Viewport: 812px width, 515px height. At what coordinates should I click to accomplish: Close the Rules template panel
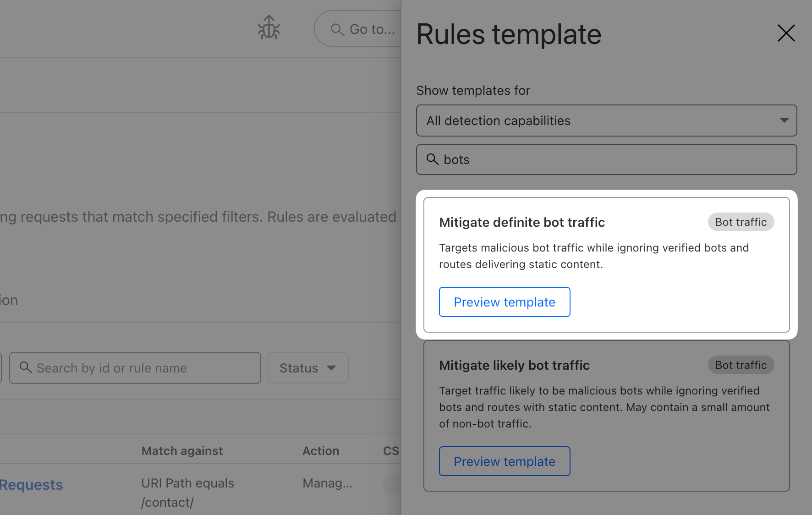[x=786, y=33]
